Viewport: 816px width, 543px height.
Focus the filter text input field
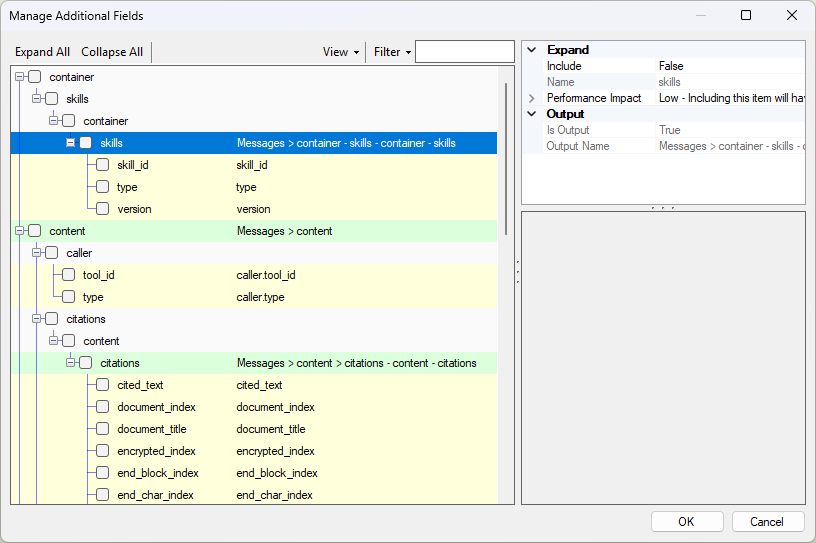coord(465,52)
